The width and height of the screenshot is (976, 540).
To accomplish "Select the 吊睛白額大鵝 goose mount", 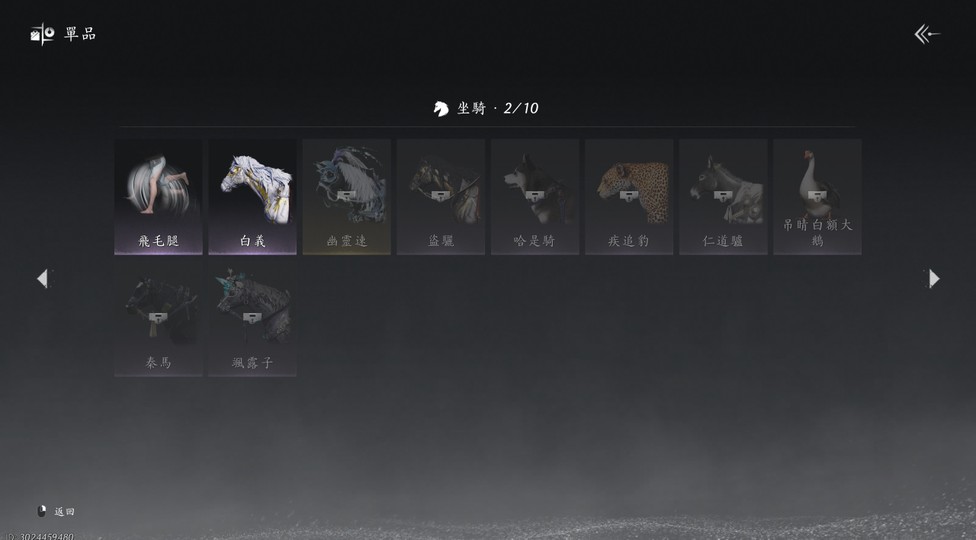I will 817,197.
